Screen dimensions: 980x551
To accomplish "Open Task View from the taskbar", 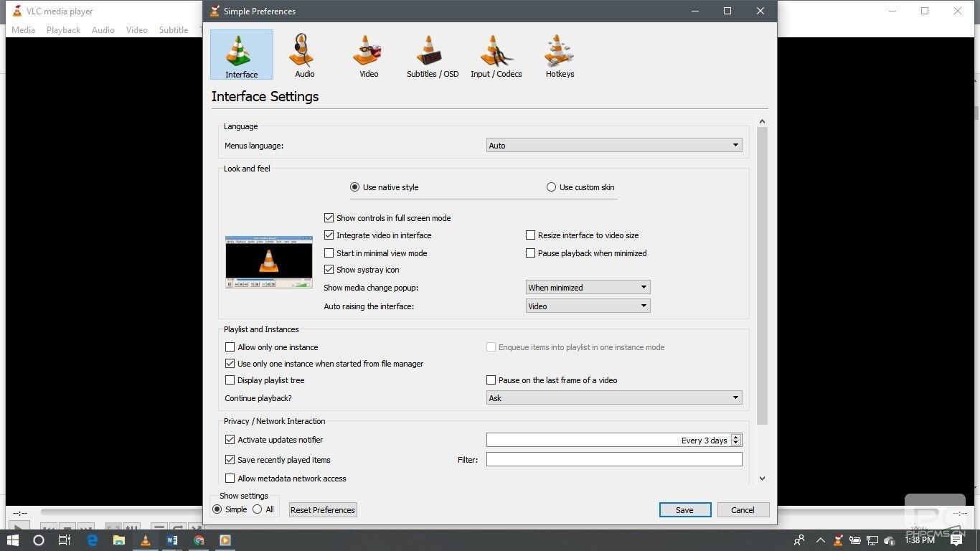I will pos(65,540).
